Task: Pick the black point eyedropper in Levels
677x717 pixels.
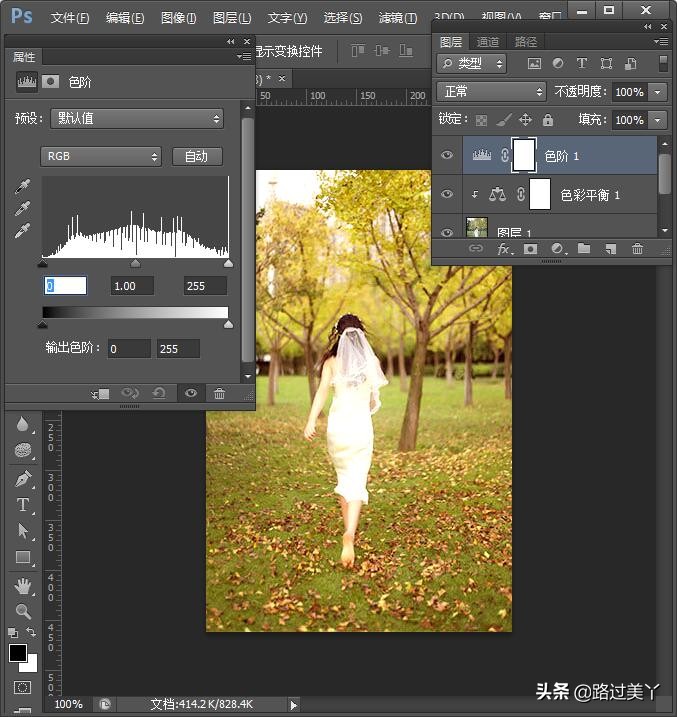Action: tap(22, 187)
